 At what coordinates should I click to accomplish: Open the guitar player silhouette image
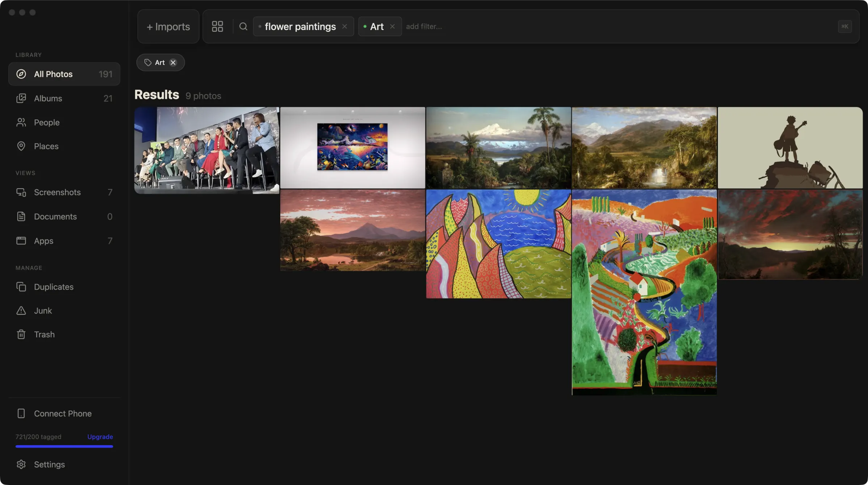coord(790,147)
